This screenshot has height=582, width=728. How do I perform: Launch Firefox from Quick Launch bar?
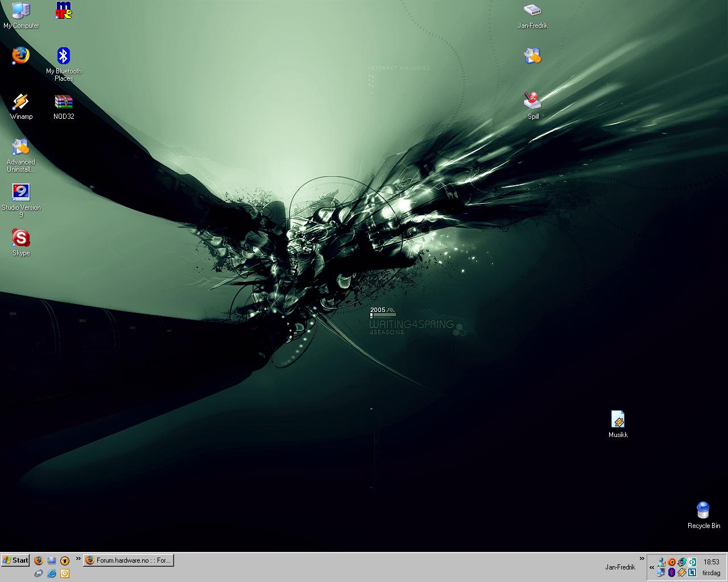[x=39, y=560]
